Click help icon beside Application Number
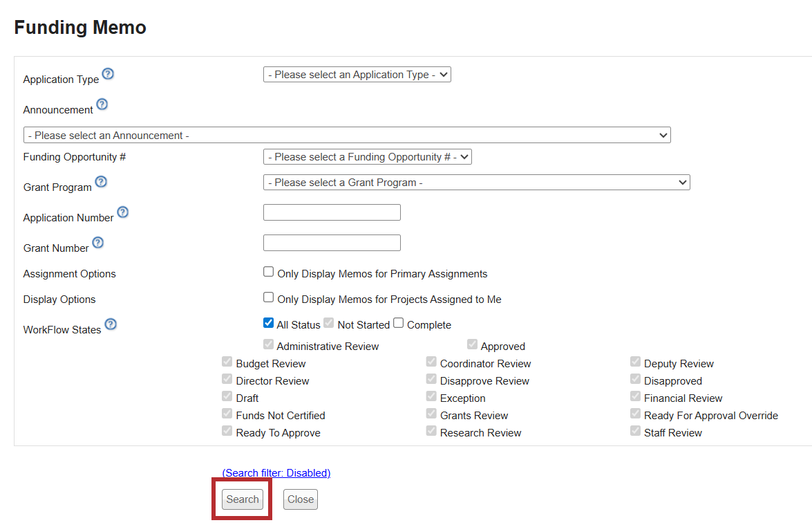 click(x=122, y=212)
